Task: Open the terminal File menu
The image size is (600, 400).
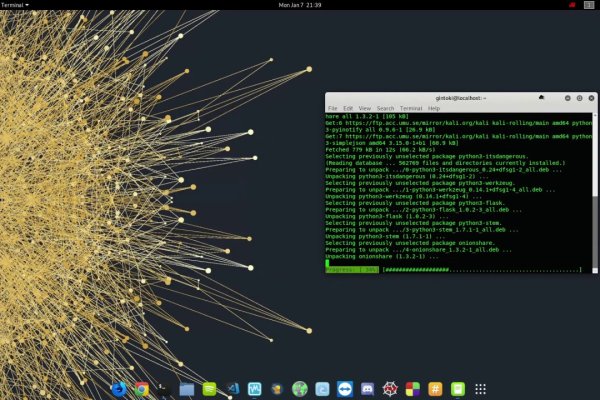Action: (333, 108)
